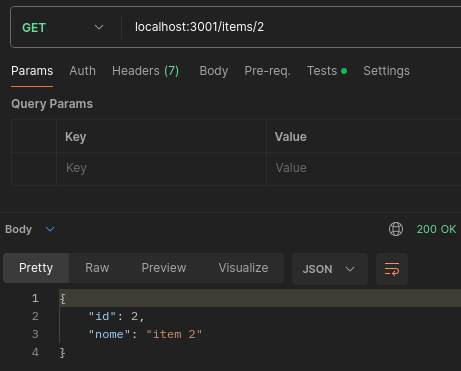The height and width of the screenshot is (371, 461).
Task: Open the Tests tab
Action: [327, 71]
